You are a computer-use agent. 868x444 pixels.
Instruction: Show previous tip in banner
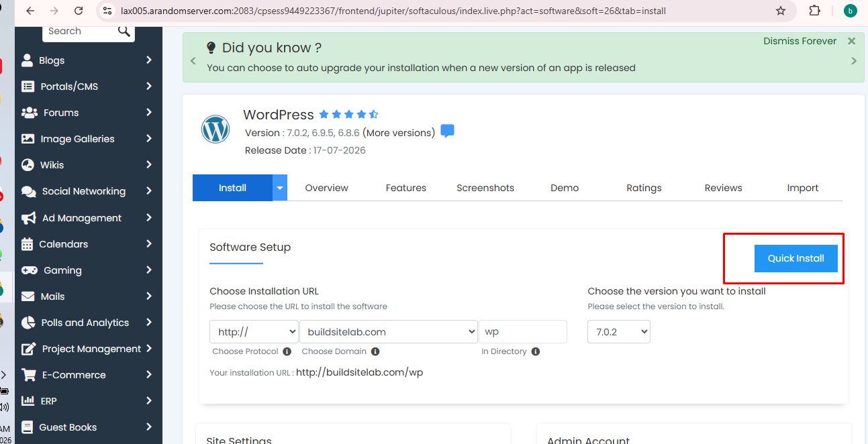pos(193,61)
